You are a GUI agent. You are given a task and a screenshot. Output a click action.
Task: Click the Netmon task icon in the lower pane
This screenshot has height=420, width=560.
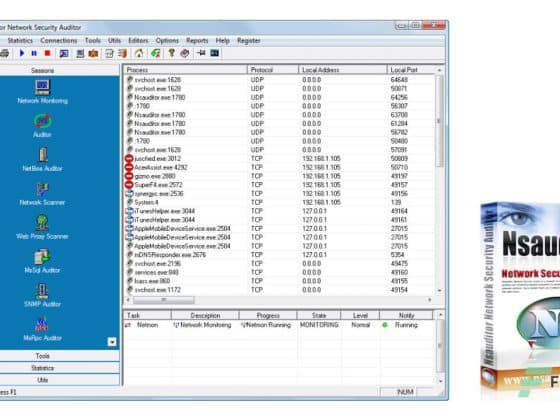coord(128,325)
